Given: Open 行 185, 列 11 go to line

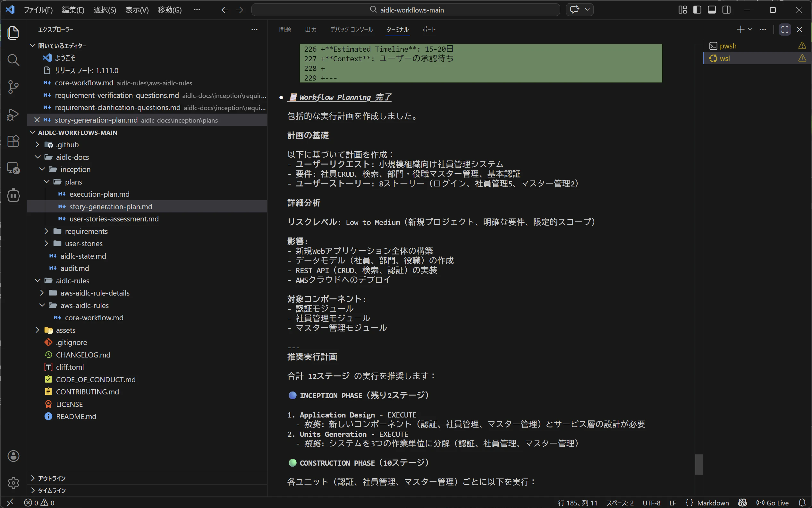Looking at the screenshot, I should 578,503.
